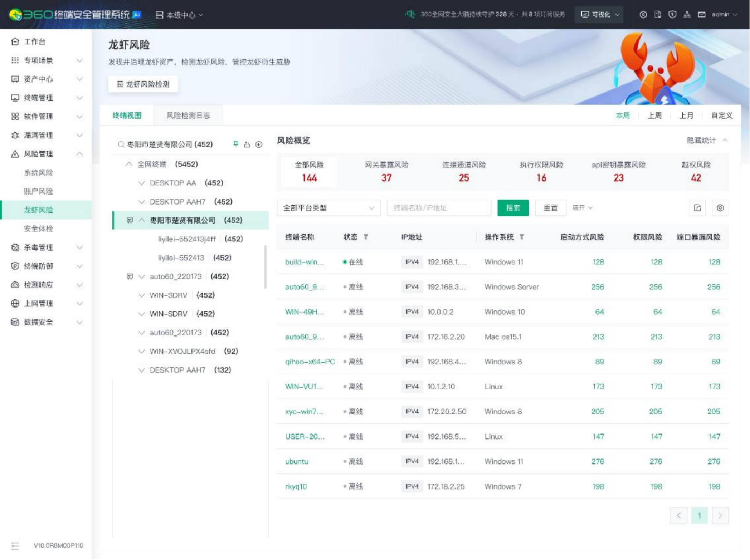Click the export icon above the table

point(697,208)
